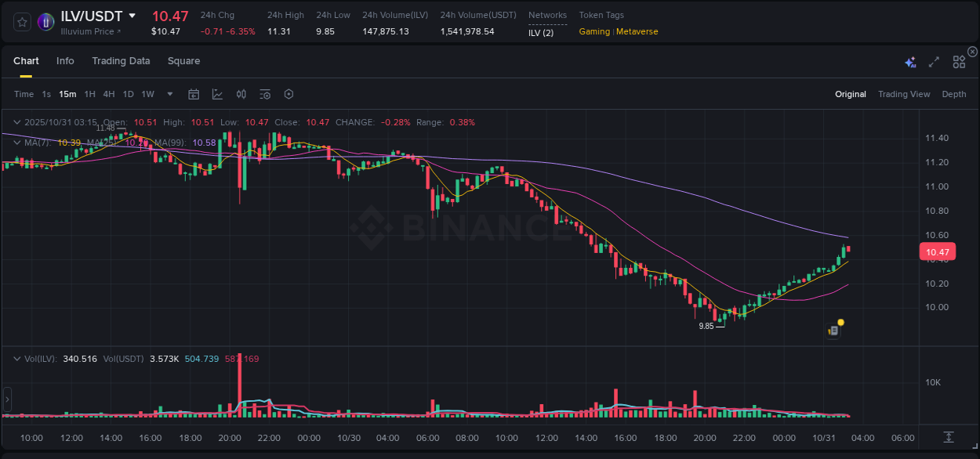Open the screenshot share icon on the chart
The height and width of the screenshot is (459, 980).
pyautogui.click(x=833, y=330)
